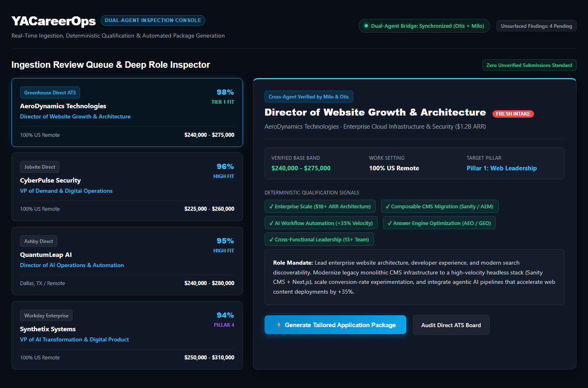
Task: Select the AI Workflow Automation (+35% Velocity) chip
Action: (x=321, y=223)
